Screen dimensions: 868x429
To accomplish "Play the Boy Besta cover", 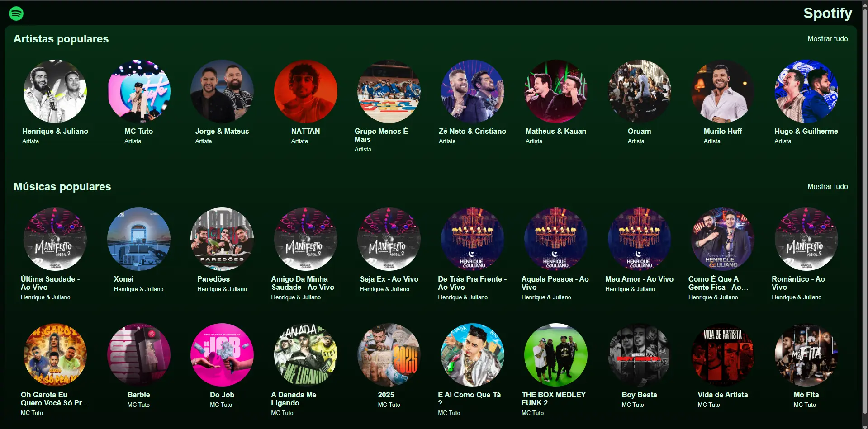I will 640,355.
